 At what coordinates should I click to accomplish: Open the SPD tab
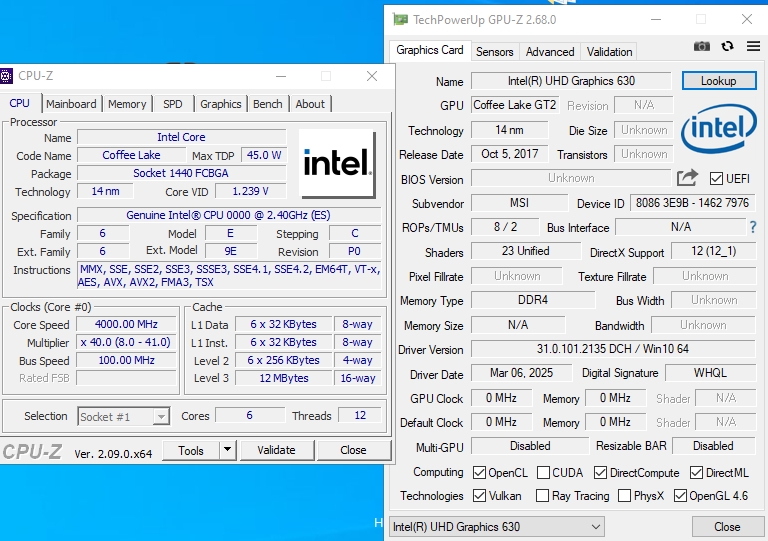(x=173, y=104)
